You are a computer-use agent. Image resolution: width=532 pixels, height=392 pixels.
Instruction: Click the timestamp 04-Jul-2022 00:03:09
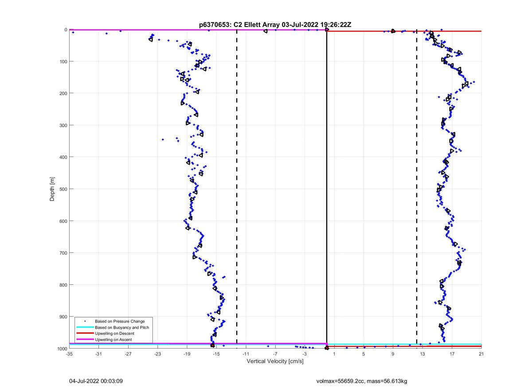coord(96,380)
